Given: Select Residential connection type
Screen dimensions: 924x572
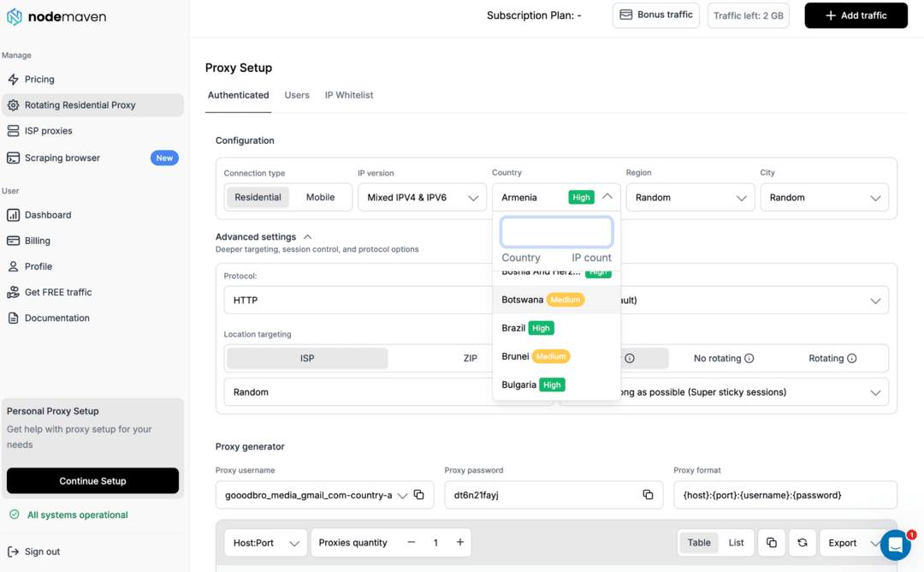Looking at the screenshot, I should (x=258, y=198).
